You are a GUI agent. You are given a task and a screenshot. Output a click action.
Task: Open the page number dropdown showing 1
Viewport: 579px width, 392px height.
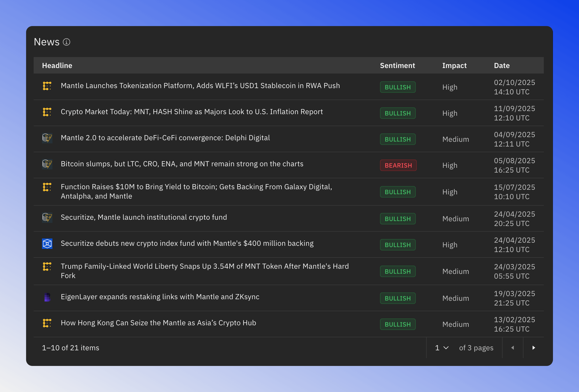tap(441, 348)
